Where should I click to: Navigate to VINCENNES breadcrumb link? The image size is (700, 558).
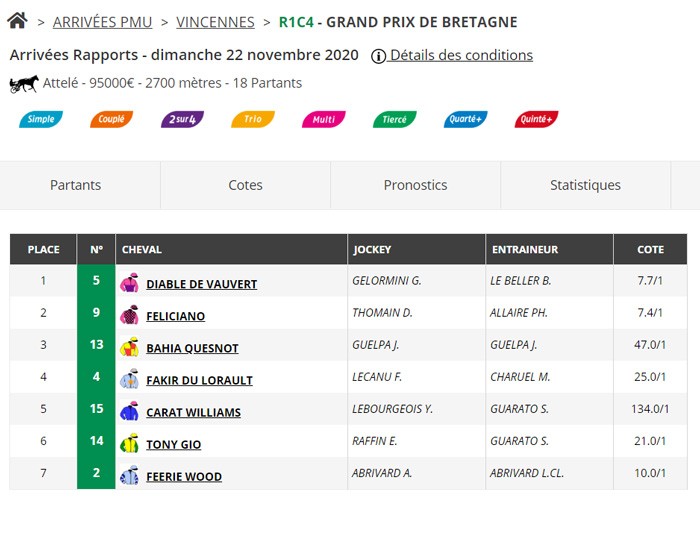coord(215,21)
